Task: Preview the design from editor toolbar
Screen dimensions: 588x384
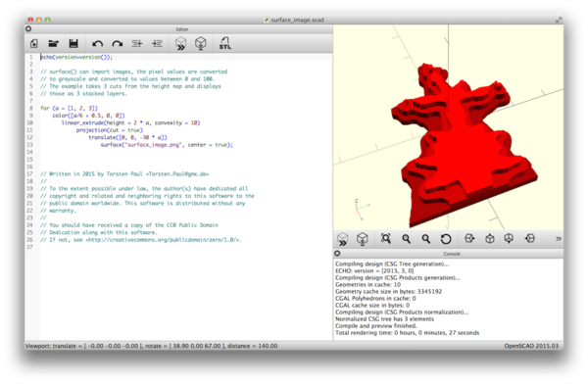Action: coord(180,43)
